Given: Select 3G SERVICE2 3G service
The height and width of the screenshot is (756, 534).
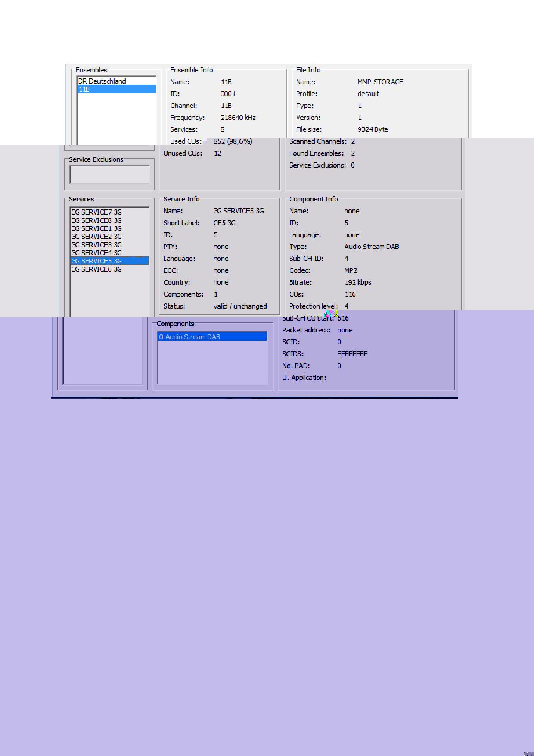Looking at the screenshot, I should [96, 237].
